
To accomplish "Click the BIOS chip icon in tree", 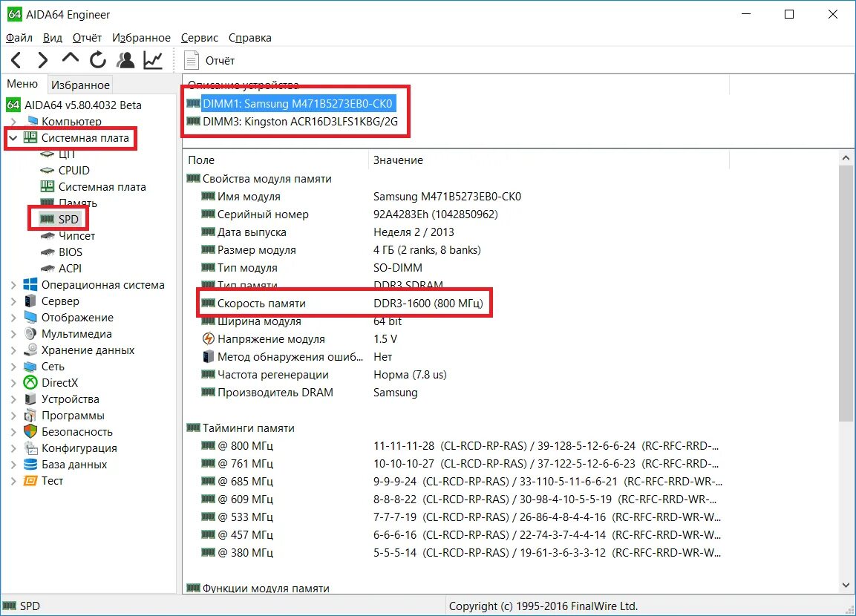I will click(48, 252).
